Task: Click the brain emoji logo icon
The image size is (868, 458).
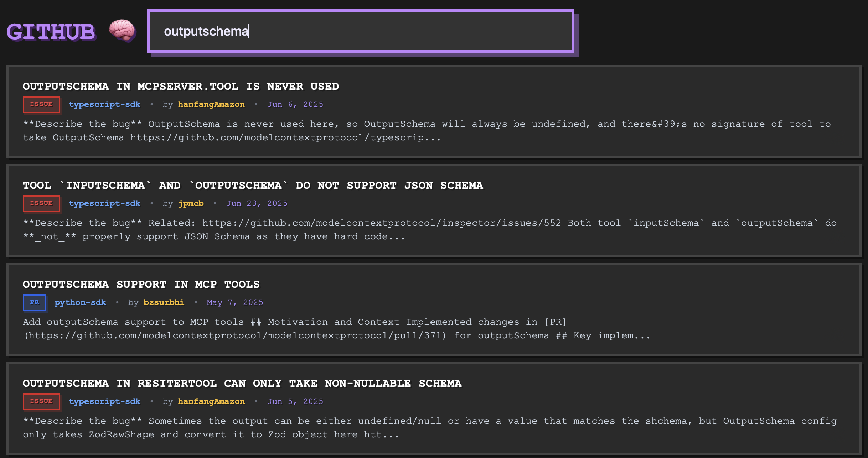Action: tap(122, 31)
